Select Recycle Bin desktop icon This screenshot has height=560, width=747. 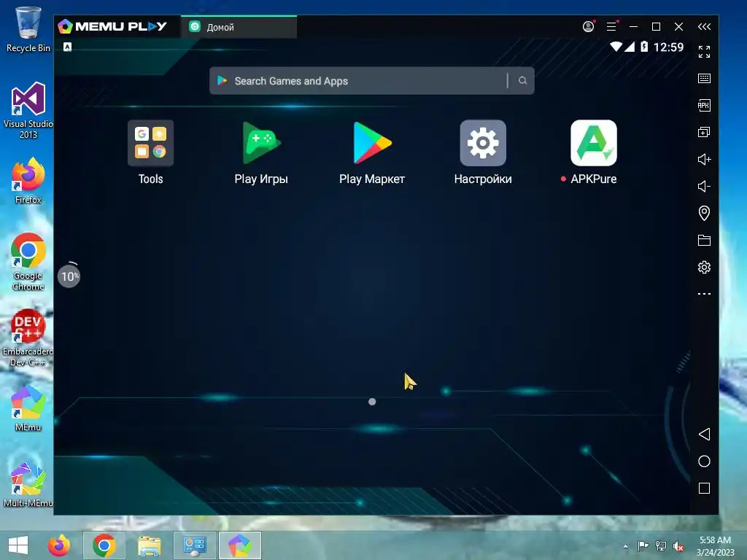point(28,29)
